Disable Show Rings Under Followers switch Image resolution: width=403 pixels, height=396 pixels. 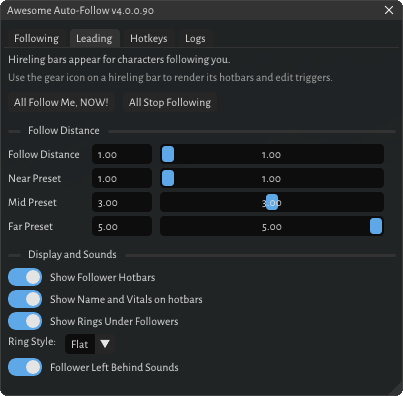click(x=25, y=321)
